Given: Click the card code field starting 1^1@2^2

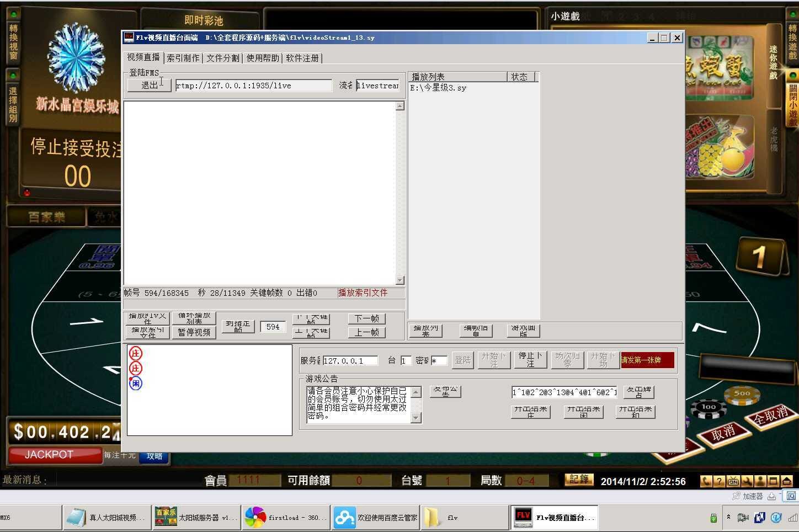Looking at the screenshot, I should pos(564,392).
